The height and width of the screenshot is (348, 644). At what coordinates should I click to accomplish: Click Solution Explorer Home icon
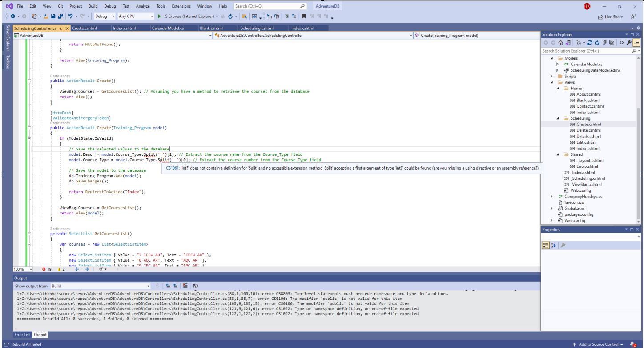pos(561,43)
